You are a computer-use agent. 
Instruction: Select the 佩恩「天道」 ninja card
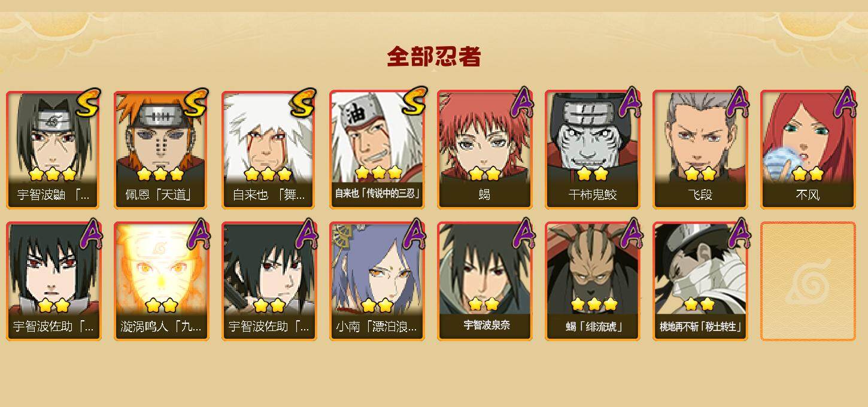pos(161,150)
